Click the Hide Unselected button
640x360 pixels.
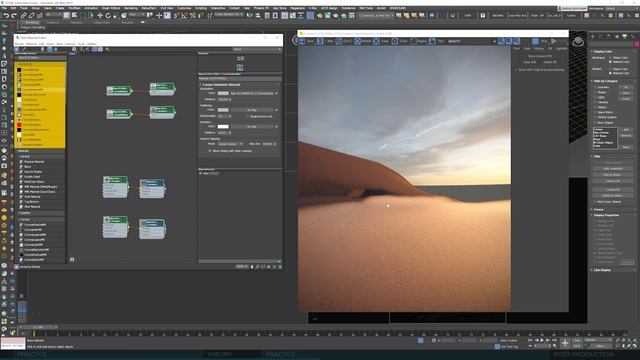tap(613, 168)
